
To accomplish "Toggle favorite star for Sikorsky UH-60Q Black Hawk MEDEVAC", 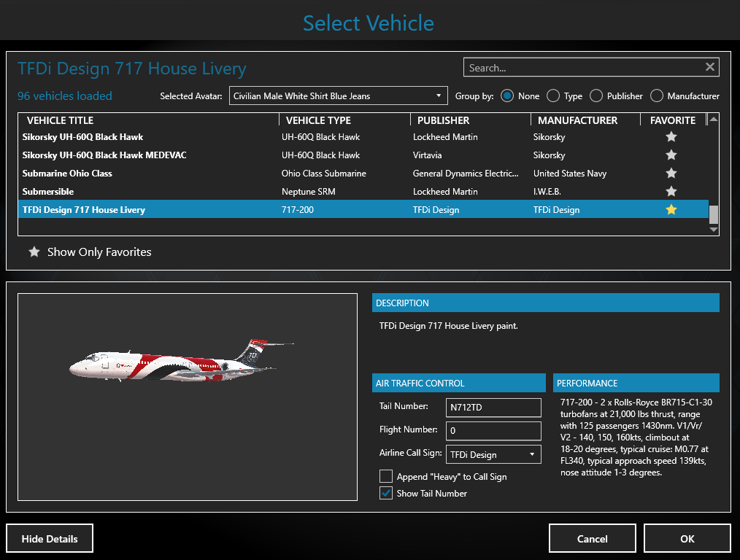I will [671, 155].
